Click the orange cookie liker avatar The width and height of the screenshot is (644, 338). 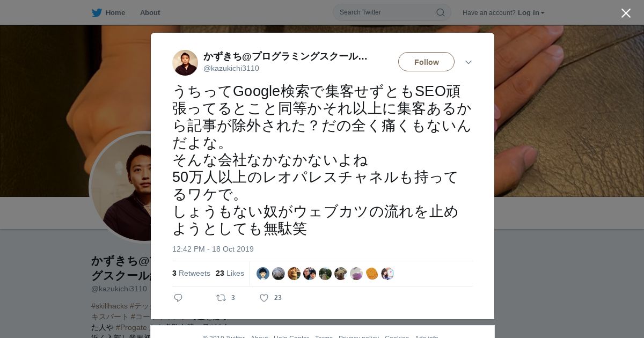point(372,274)
